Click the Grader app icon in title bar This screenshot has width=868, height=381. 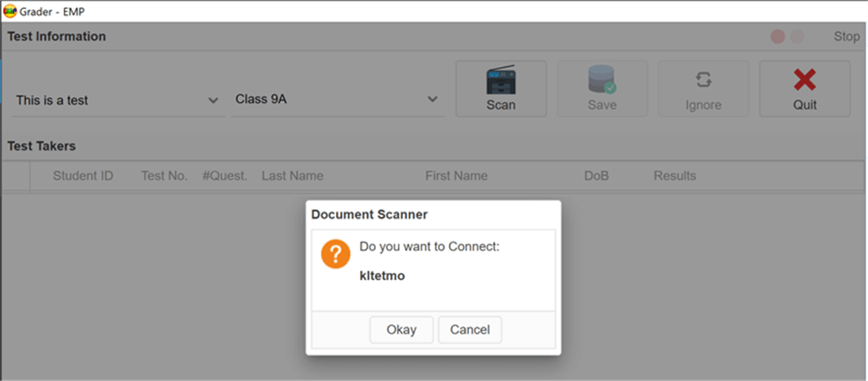pos(10,11)
